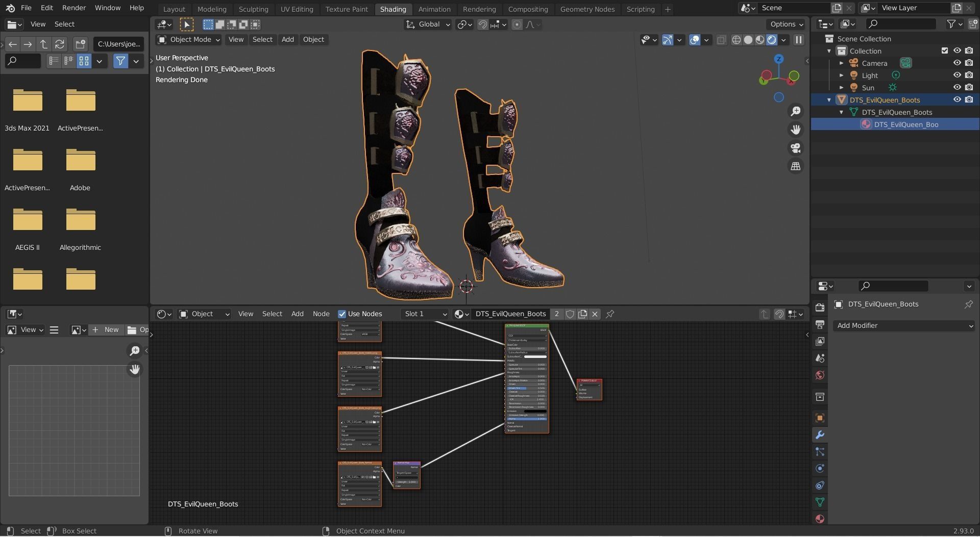Open the Material properties tab icon
This screenshot has height=537, width=980.
[820, 519]
